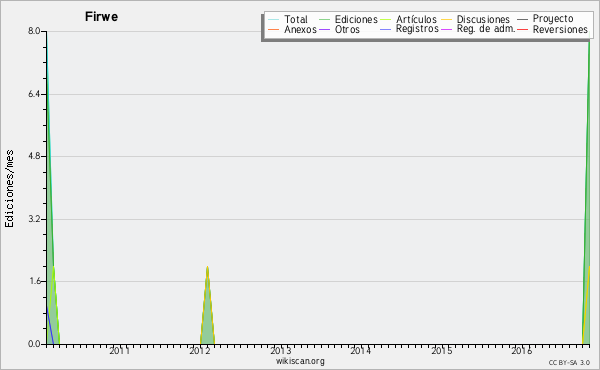This screenshot has height=370, width=600.
Task: Click the Ediciones legend label
Action: 356,19
